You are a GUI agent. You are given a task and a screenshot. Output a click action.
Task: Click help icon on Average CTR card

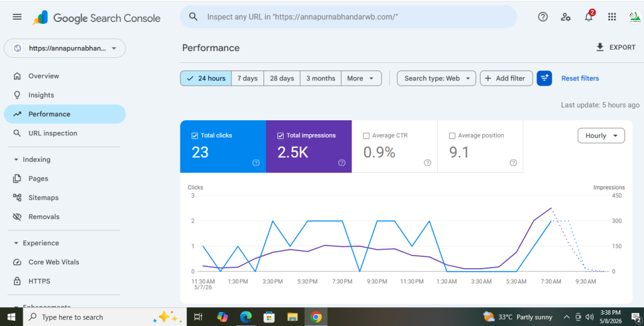tap(428, 163)
